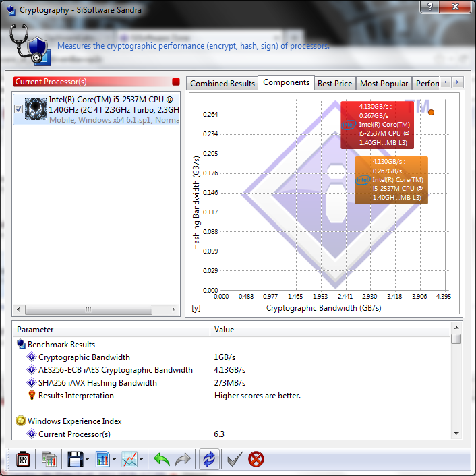Click the processor list right scroll arrow
This screenshot has height=476, width=476.
[x=174, y=309]
